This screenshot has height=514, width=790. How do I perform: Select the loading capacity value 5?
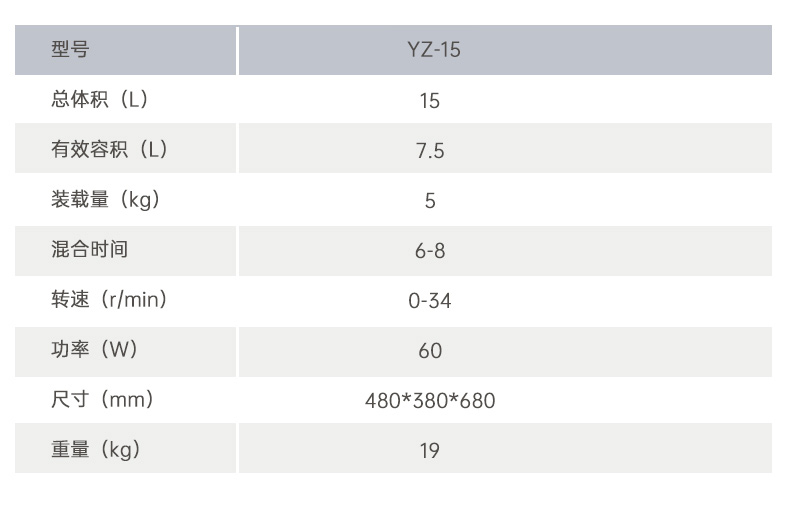[430, 201]
